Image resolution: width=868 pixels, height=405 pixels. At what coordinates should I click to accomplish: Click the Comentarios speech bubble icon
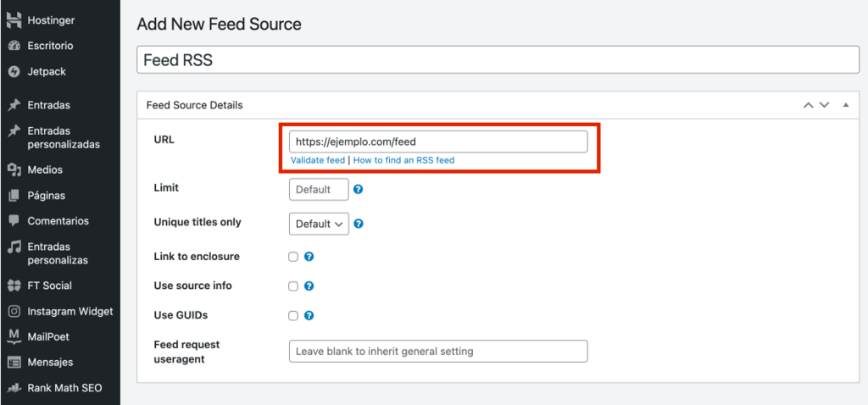coord(14,220)
